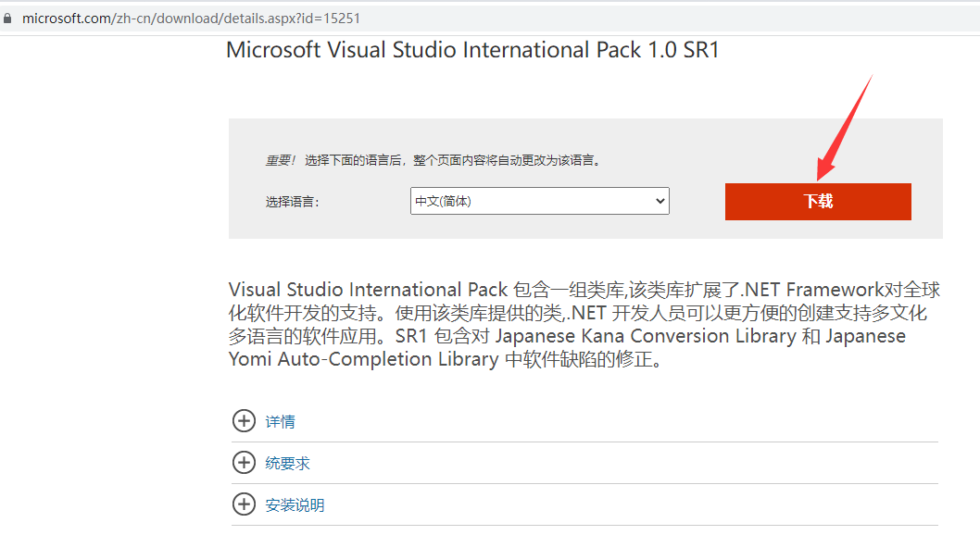Viewport: 980px width, 560px height.
Task: Click the 选择语言 label
Action: 293,202
